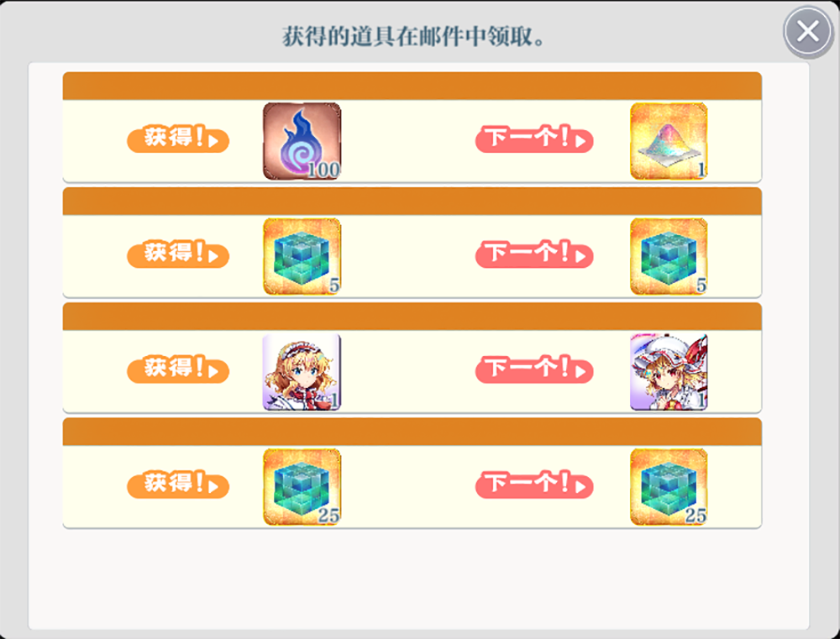Click the first row's orange header bar
The image size is (840, 639).
(x=412, y=86)
